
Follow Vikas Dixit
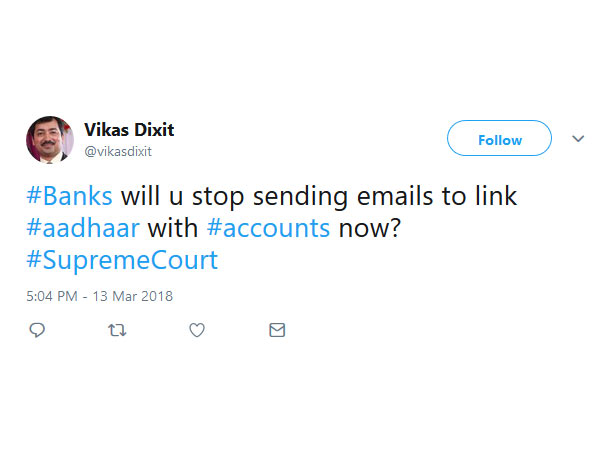click(x=499, y=139)
